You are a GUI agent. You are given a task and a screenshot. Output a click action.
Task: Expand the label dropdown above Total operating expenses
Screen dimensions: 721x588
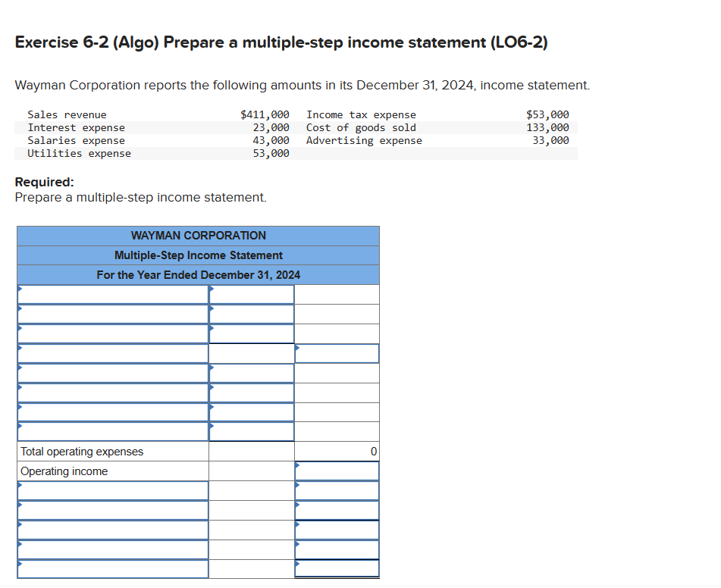click(x=112, y=431)
